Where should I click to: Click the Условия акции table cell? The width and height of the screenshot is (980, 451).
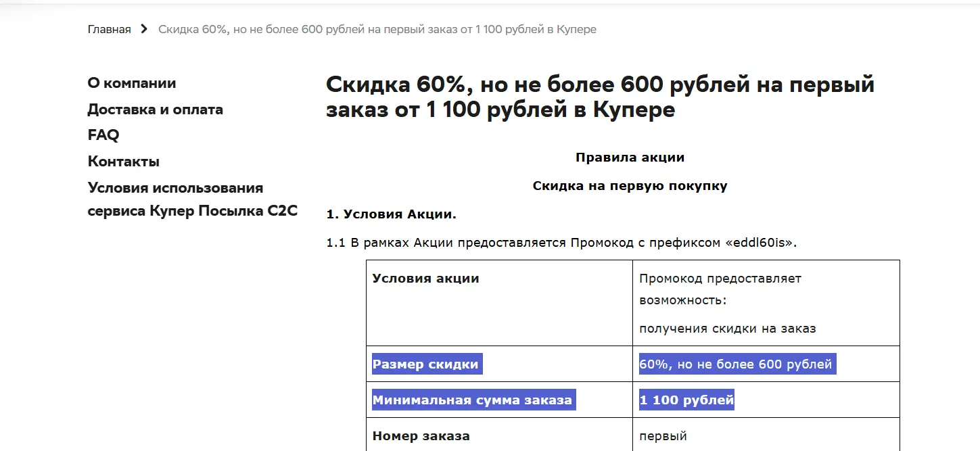500,303
